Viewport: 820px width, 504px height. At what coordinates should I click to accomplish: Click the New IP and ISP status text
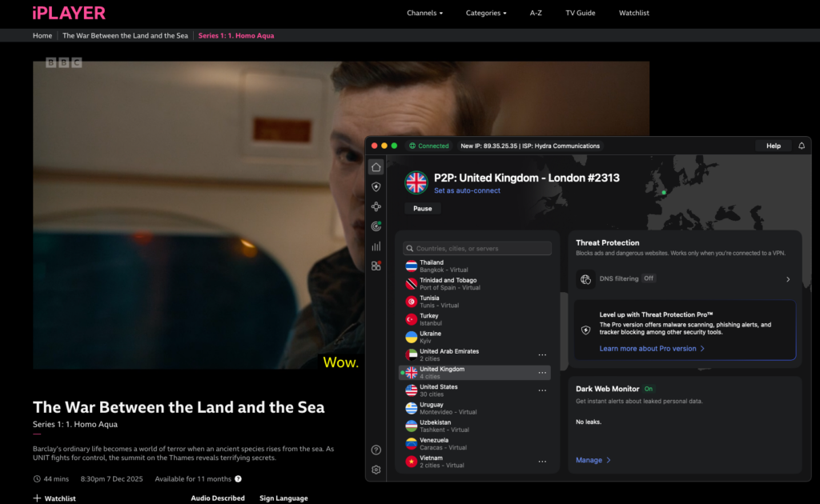tap(530, 146)
